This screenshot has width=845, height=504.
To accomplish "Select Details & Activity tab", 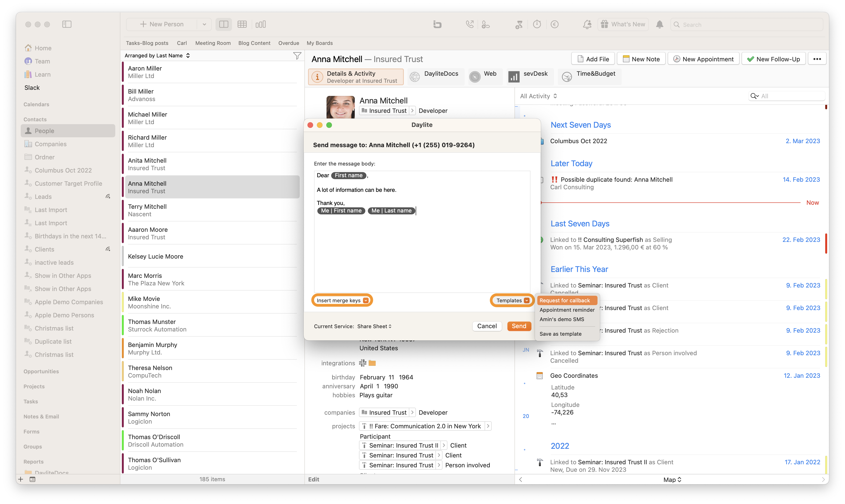I will click(x=355, y=77).
